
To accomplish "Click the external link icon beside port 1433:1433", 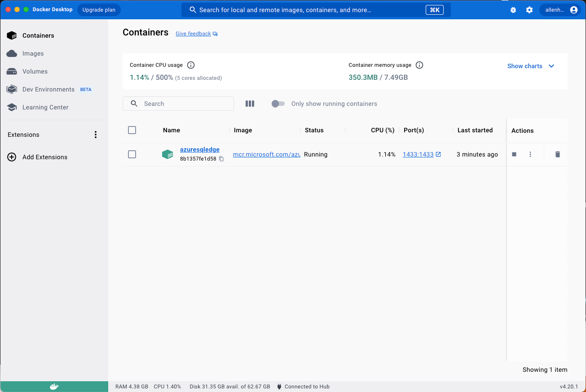I will pyautogui.click(x=438, y=154).
